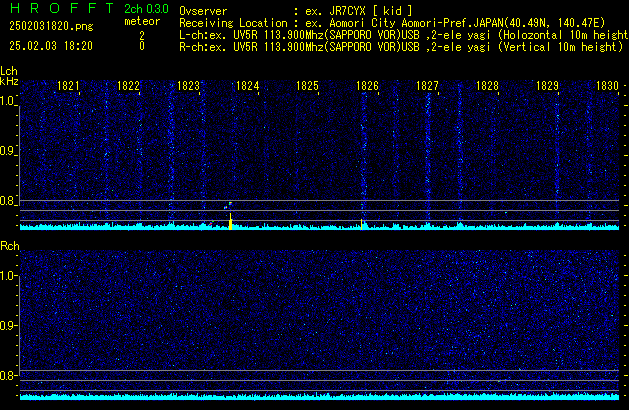The image size is (629, 410).
Task: Click the 1822 time marker
Action: [x=128, y=86]
